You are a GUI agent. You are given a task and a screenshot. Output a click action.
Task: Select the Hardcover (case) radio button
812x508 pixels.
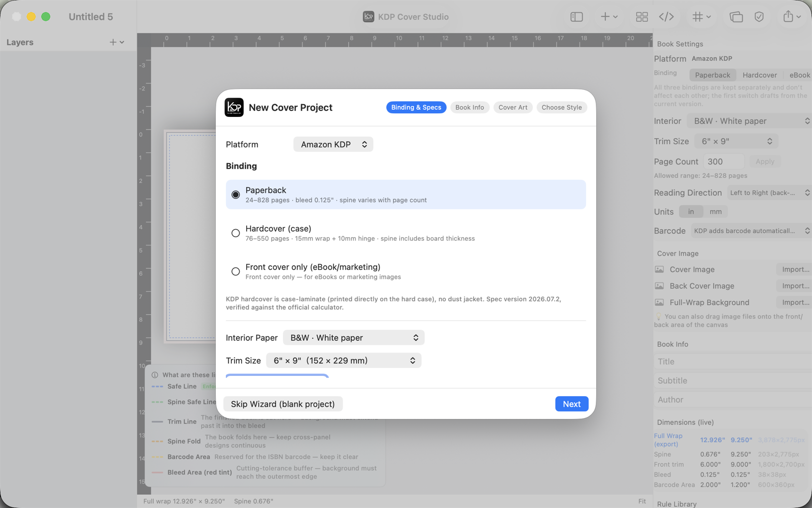coord(235,233)
